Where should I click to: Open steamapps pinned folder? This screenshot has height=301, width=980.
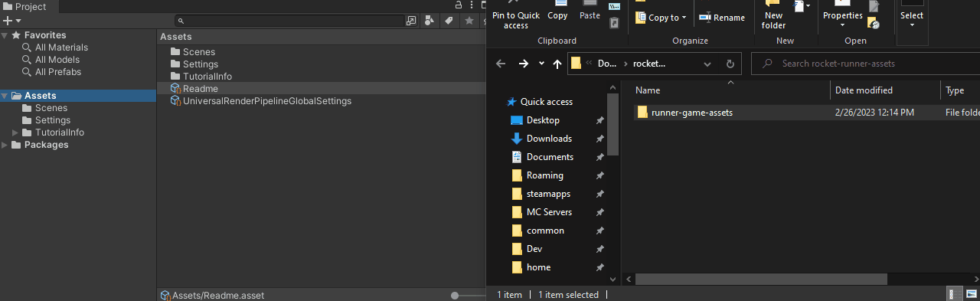tap(548, 194)
